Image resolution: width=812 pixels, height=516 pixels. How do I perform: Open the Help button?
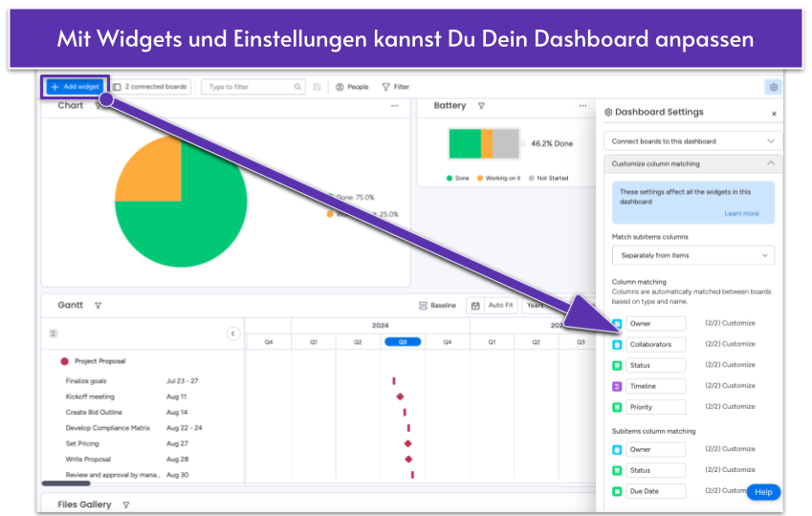763,492
